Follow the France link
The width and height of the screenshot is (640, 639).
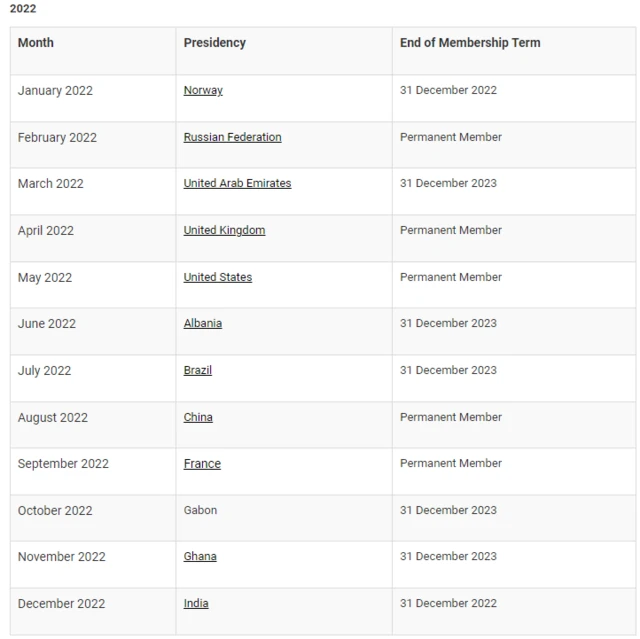pyautogui.click(x=202, y=464)
